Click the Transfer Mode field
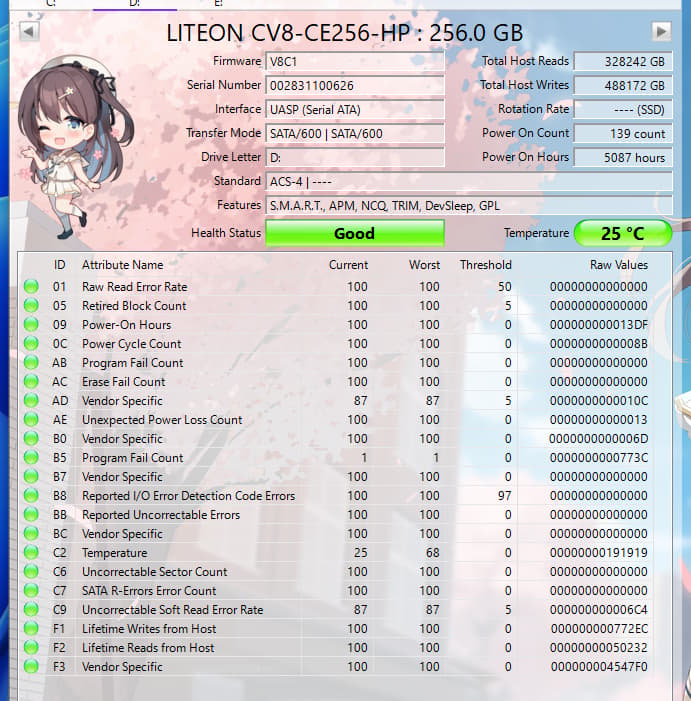 (x=355, y=134)
